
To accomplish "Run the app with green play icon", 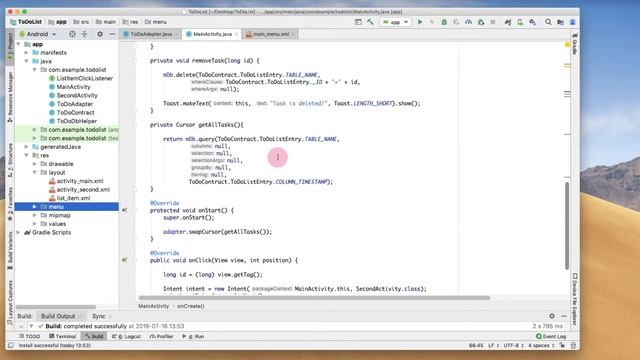I will coord(420,22).
